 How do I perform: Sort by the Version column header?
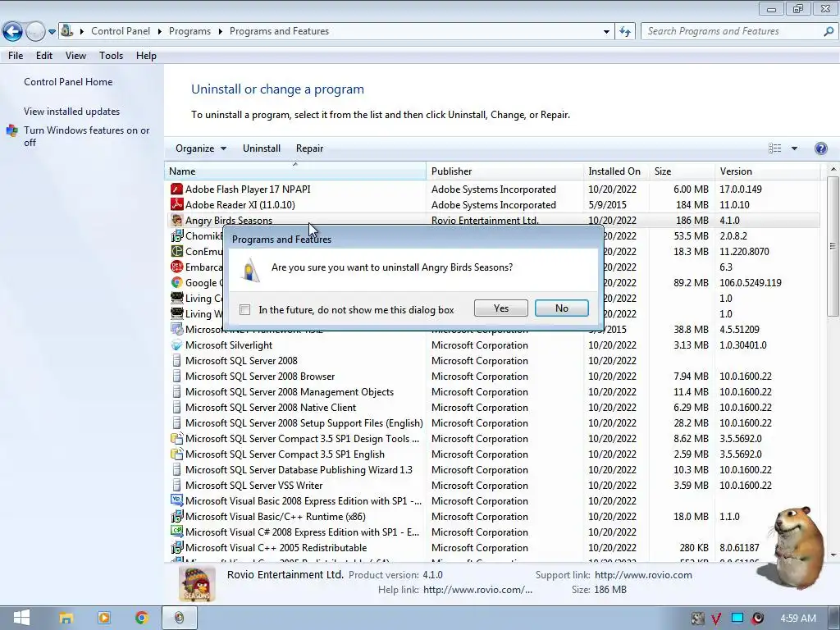[x=767, y=171]
